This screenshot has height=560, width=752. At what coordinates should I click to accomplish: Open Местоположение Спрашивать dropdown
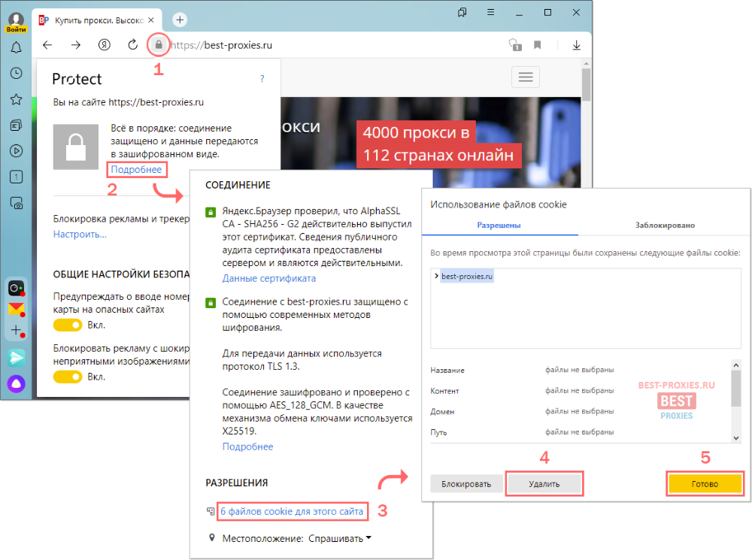click(340, 538)
